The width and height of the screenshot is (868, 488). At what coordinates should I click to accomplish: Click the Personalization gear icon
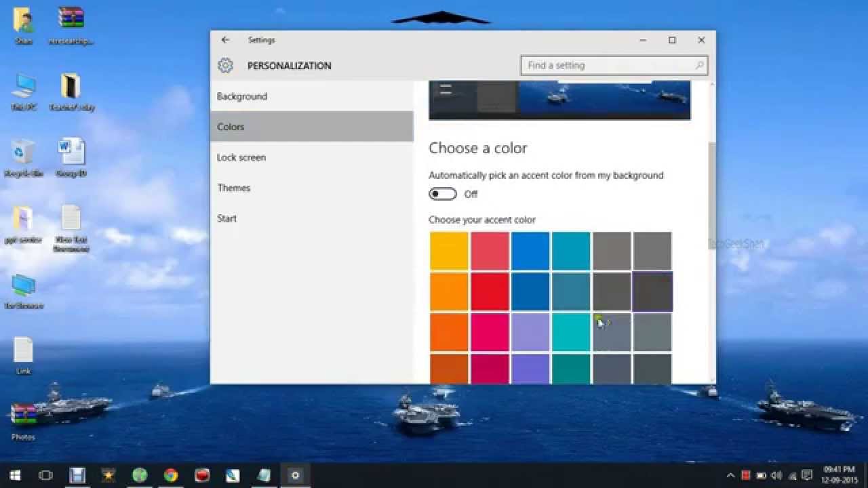point(225,66)
